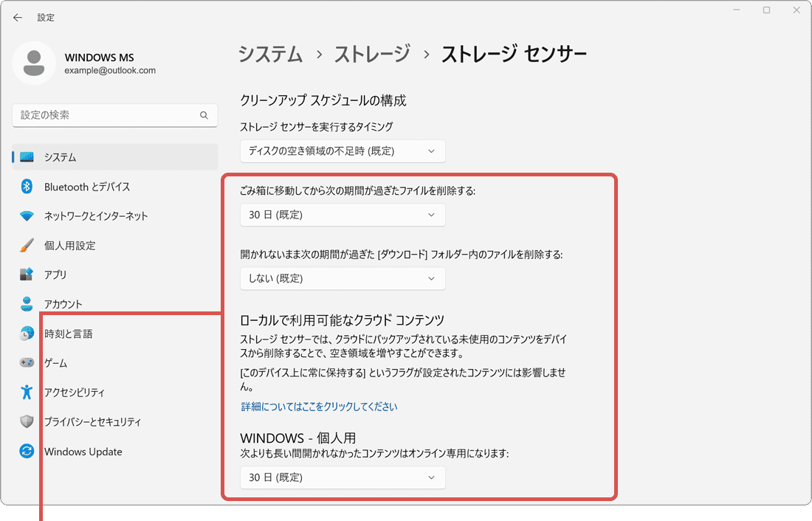Open the アプリ section icon

(x=27, y=275)
